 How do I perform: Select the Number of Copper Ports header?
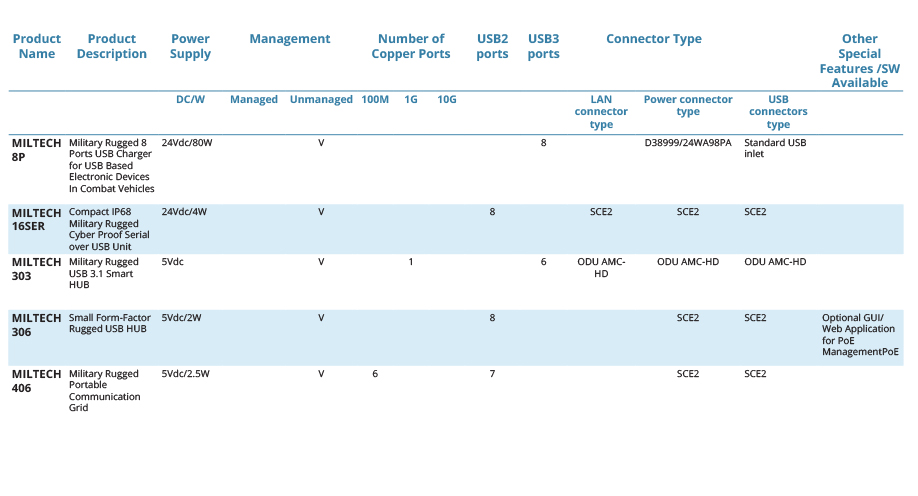pos(411,46)
